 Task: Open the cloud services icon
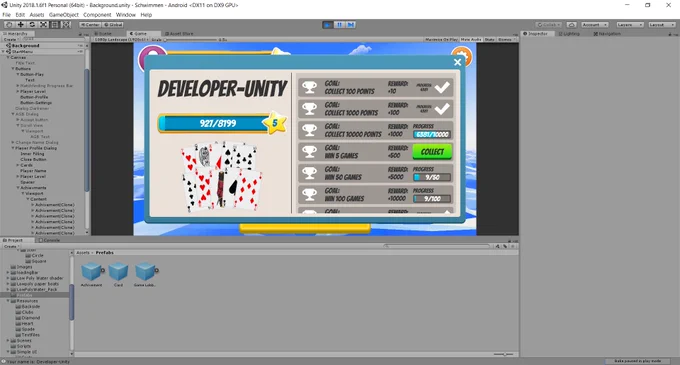coord(572,25)
